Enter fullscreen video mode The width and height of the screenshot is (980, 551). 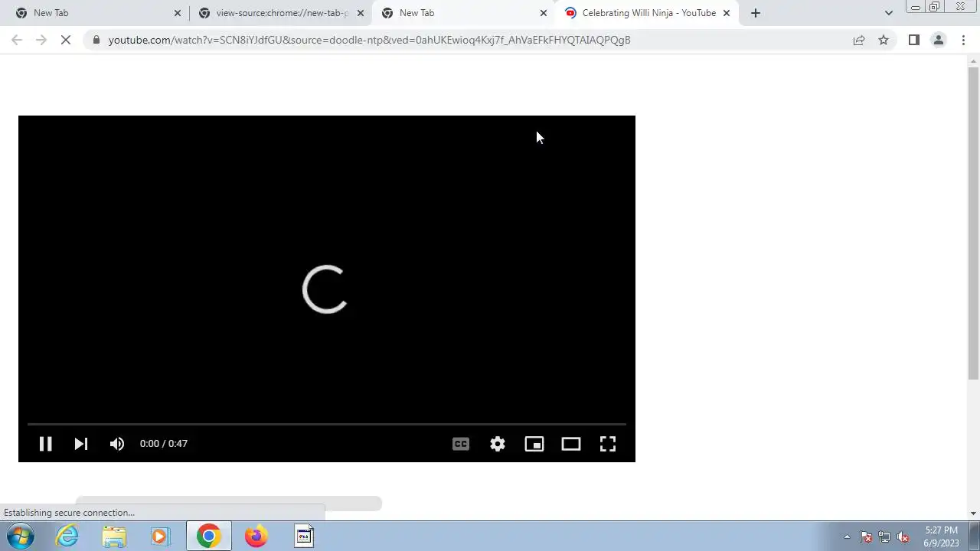click(x=608, y=444)
